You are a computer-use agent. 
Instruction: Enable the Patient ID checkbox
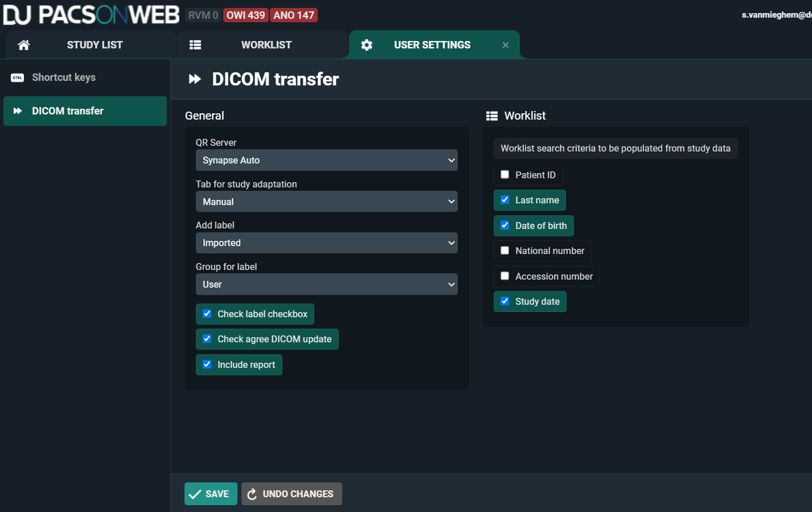tap(505, 175)
